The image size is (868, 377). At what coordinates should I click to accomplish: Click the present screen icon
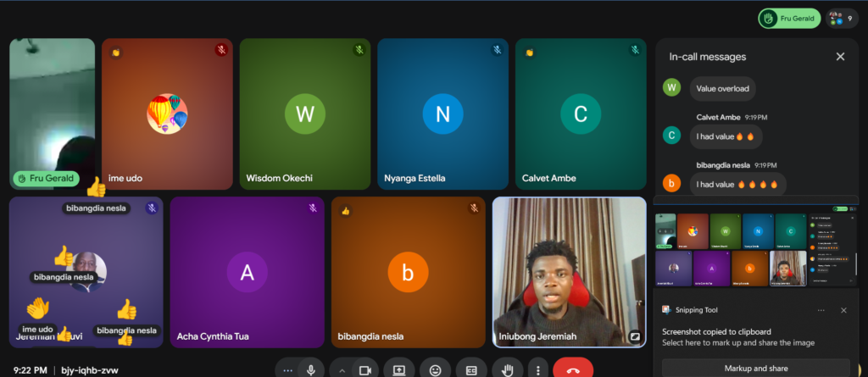tap(398, 370)
